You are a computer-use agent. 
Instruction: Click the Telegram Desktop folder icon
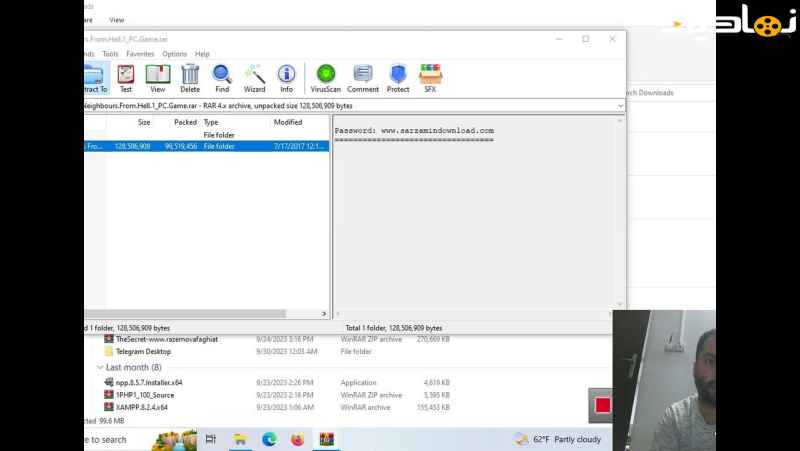pos(109,352)
